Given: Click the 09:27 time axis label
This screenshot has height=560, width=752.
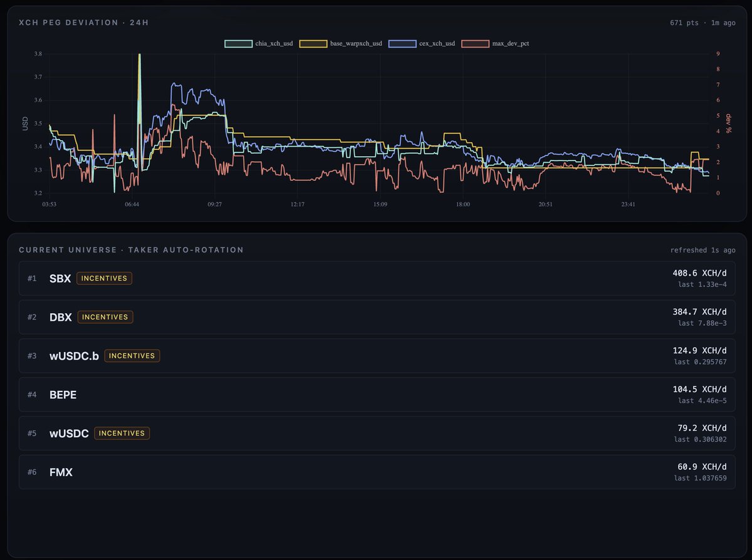Looking at the screenshot, I should (x=214, y=204).
